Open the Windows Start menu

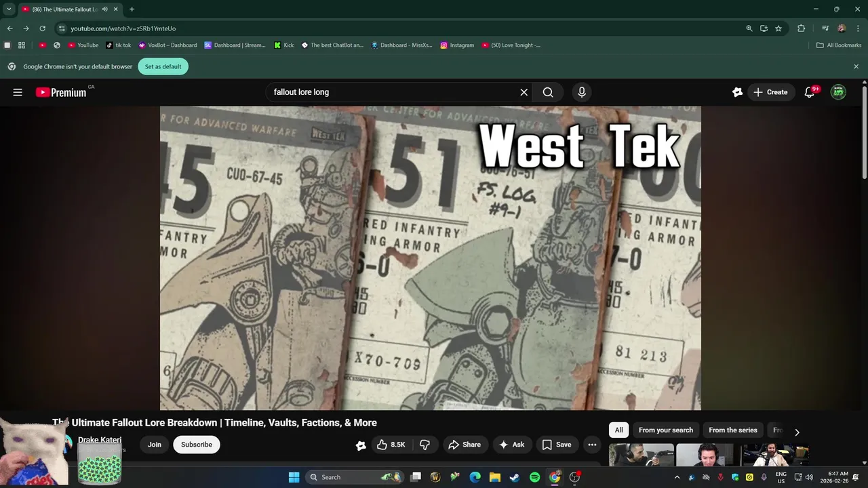[294, 477]
